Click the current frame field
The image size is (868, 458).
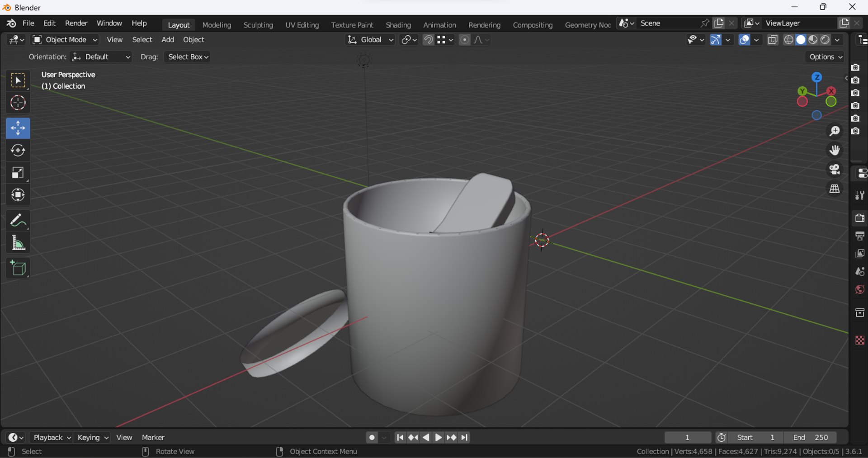688,438
